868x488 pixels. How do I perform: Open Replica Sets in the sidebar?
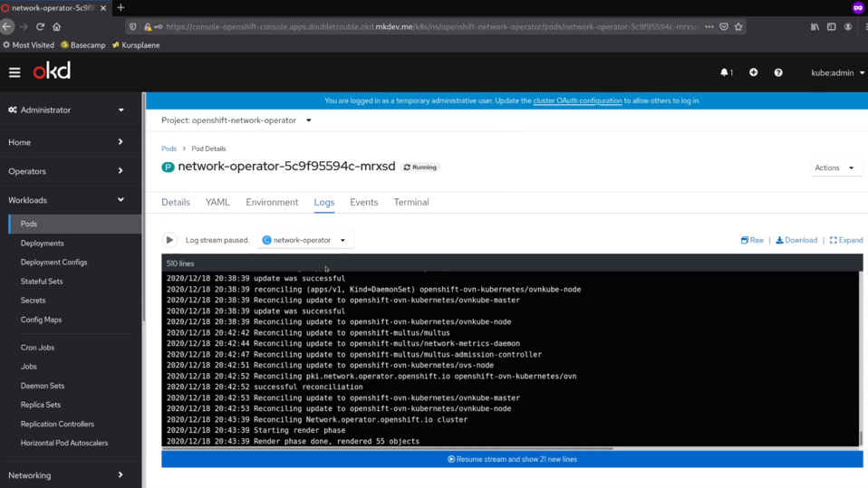(41, 405)
